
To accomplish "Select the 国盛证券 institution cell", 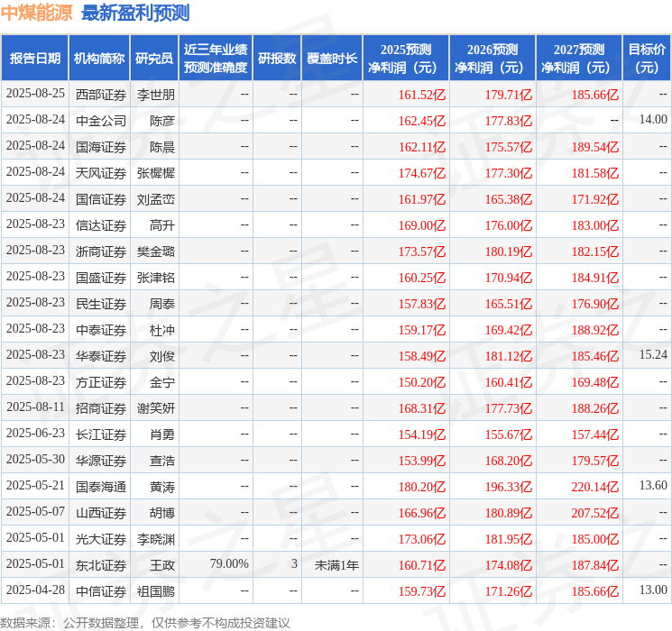I will pos(101,278).
